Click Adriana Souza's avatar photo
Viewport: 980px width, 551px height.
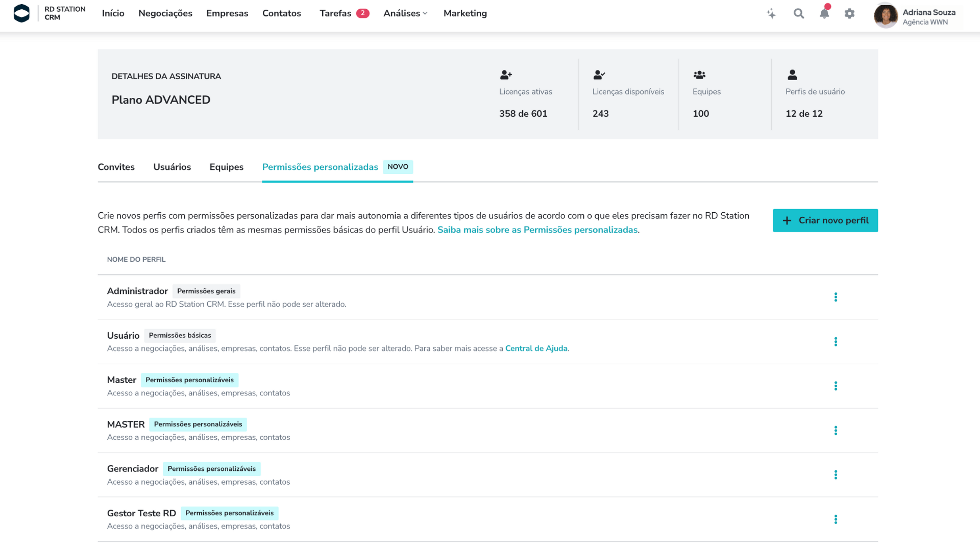click(x=886, y=16)
